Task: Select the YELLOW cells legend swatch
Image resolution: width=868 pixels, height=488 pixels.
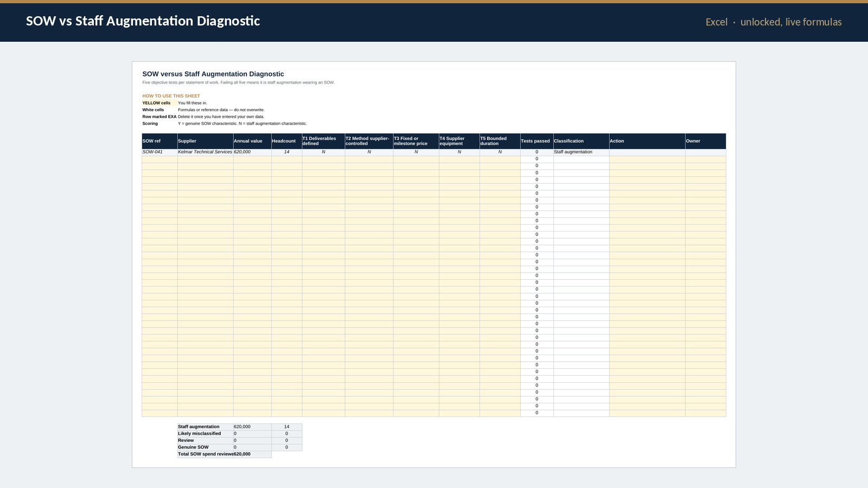Action: [159, 103]
